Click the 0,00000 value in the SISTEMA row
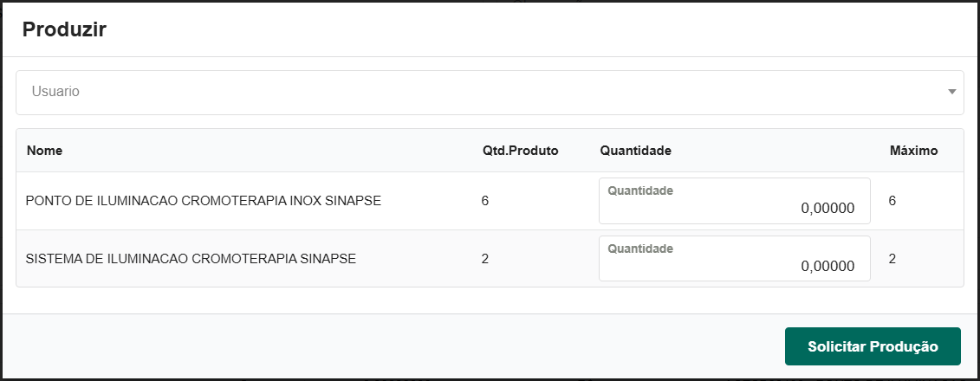This screenshot has height=381, width=980. (827, 267)
